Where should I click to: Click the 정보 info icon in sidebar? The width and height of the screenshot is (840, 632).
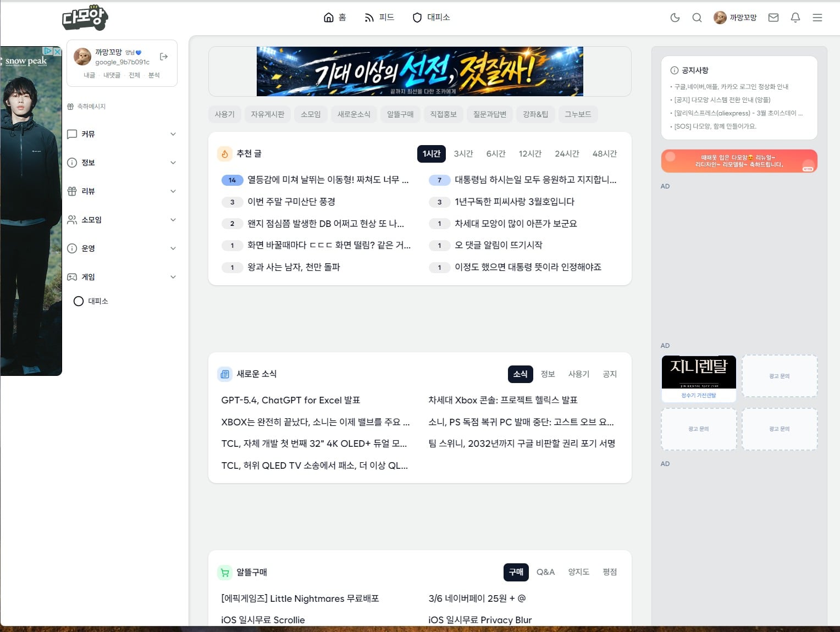[x=72, y=163]
